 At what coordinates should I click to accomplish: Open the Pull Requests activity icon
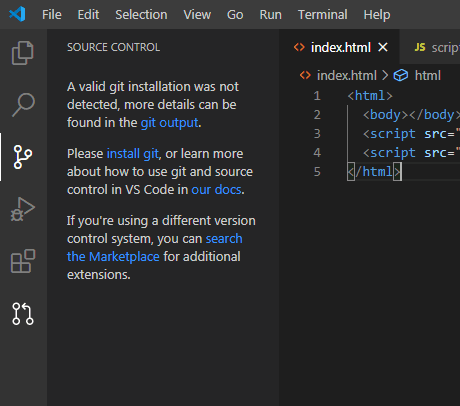tap(23, 313)
